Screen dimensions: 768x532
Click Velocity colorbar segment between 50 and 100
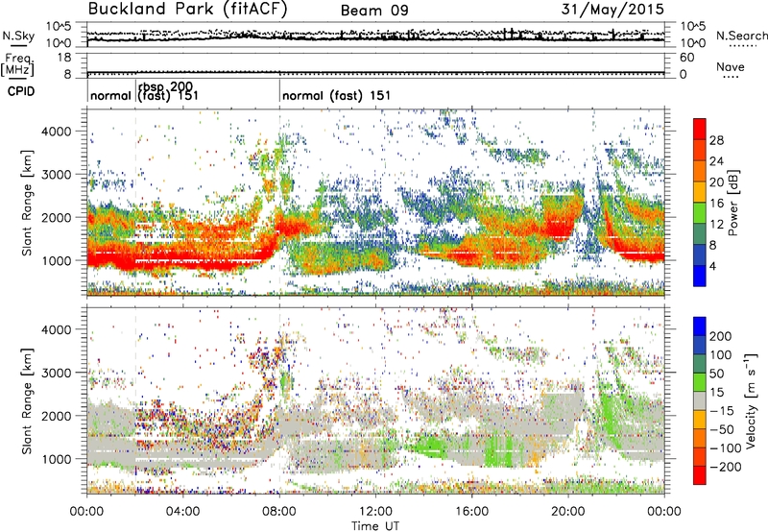pos(700,364)
